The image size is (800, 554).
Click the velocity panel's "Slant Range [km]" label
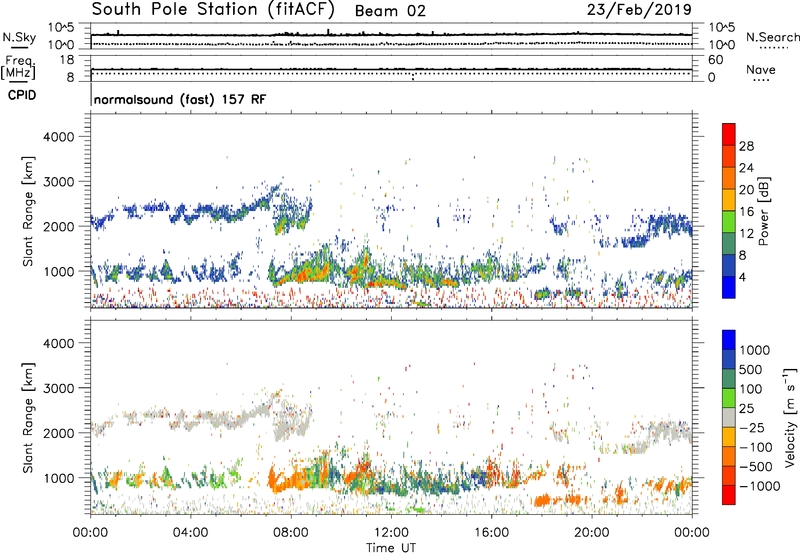(28, 418)
